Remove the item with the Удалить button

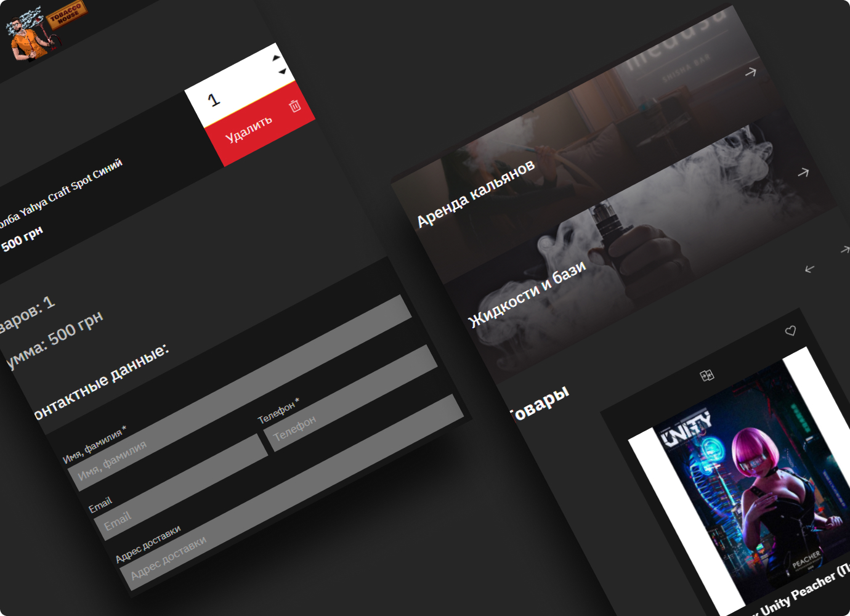pos(260,125)
